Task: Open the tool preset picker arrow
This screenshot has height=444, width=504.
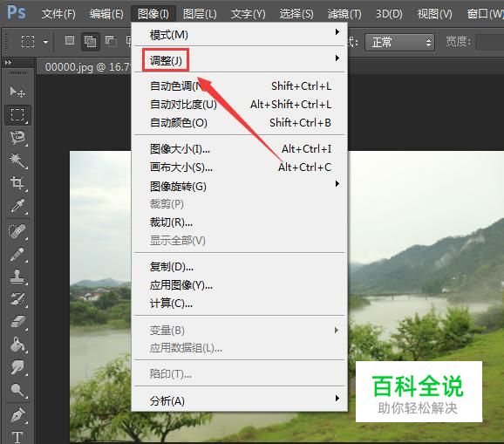Action: (46, 42)
